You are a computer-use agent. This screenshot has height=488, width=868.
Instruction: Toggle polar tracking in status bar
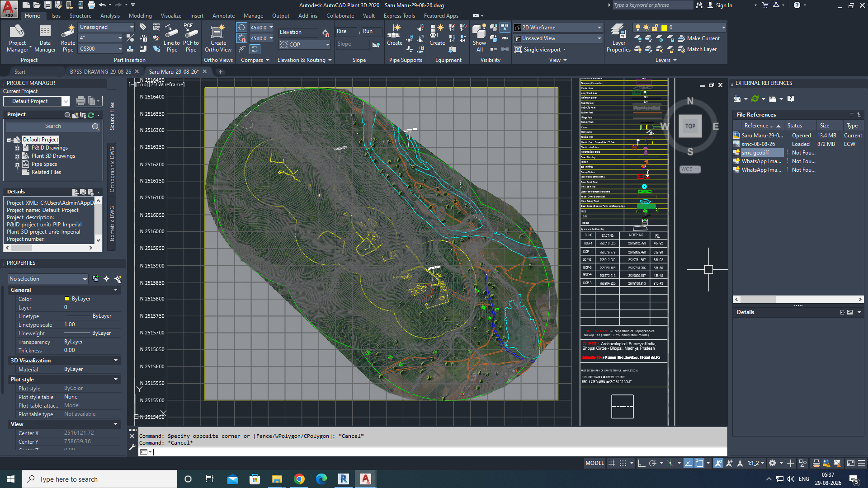point(652,463)
